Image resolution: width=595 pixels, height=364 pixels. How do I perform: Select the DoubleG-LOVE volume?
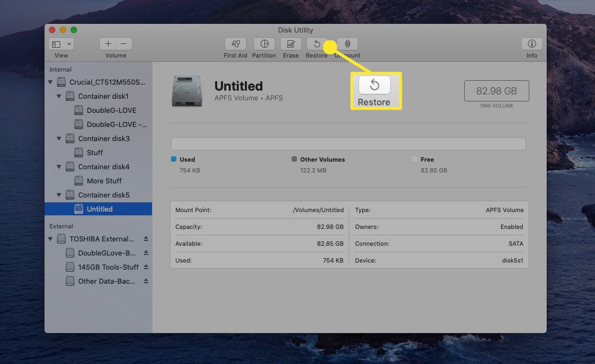pos(111,110)
